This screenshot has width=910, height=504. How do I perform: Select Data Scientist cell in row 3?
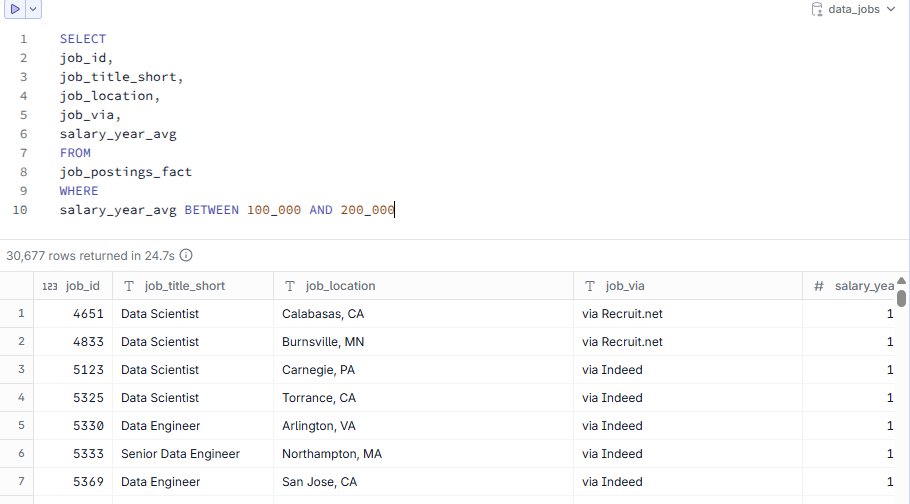pos(193,370)
